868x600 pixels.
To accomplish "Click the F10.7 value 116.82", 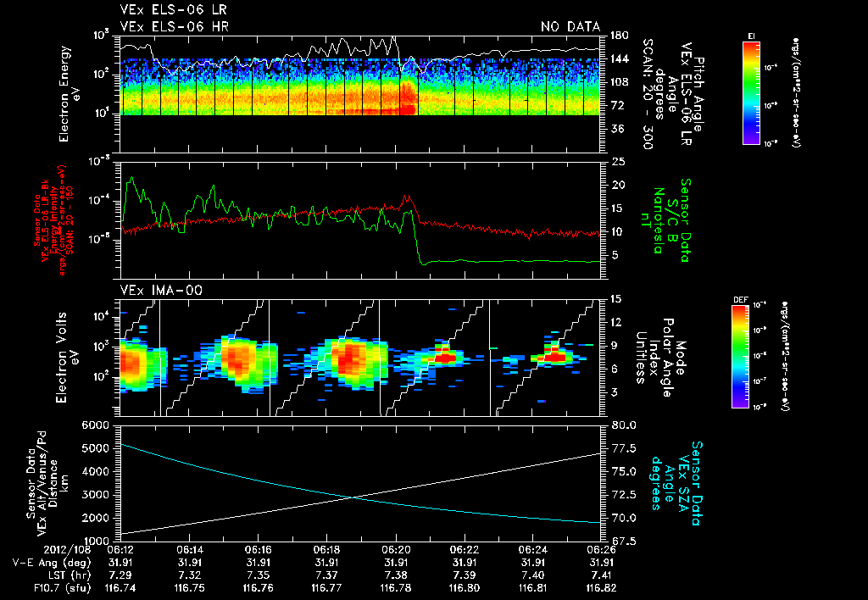I will pyautogui.click(x=601, y=588).
